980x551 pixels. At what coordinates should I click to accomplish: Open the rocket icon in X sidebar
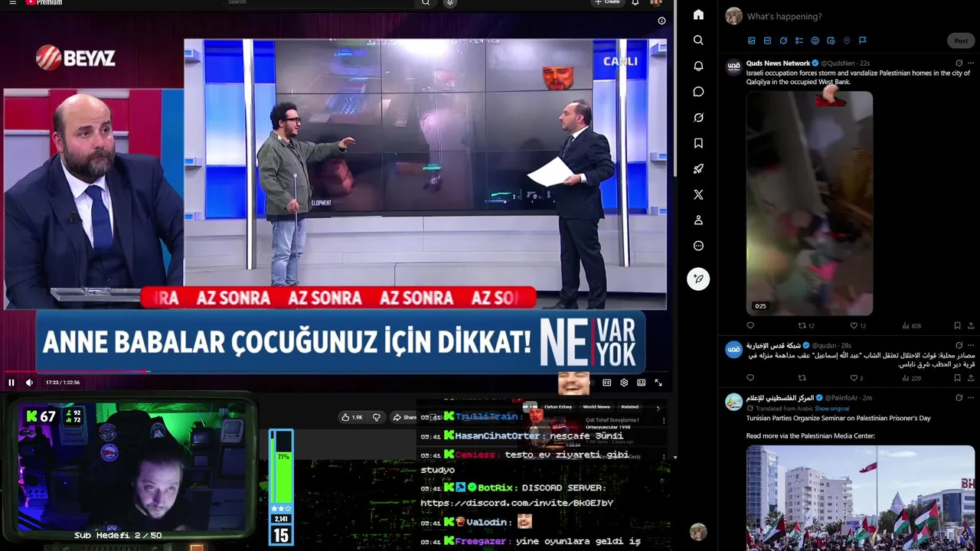[x=698, y=169]
